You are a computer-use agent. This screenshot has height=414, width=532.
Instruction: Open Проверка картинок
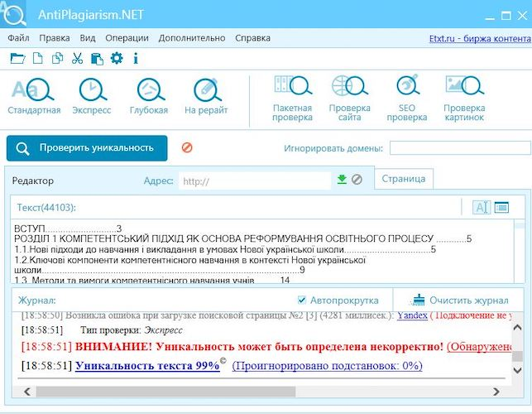click(x=464, y=99)
